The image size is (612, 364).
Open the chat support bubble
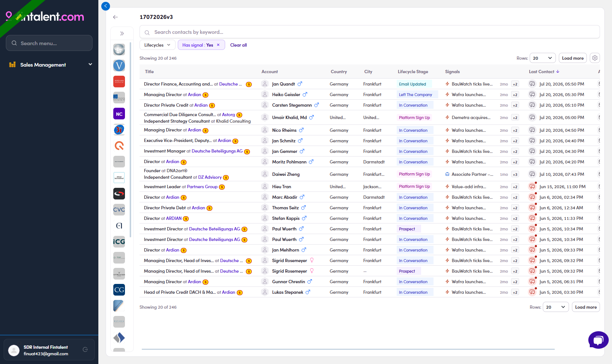pyautogui.click(x=598, y=340)
